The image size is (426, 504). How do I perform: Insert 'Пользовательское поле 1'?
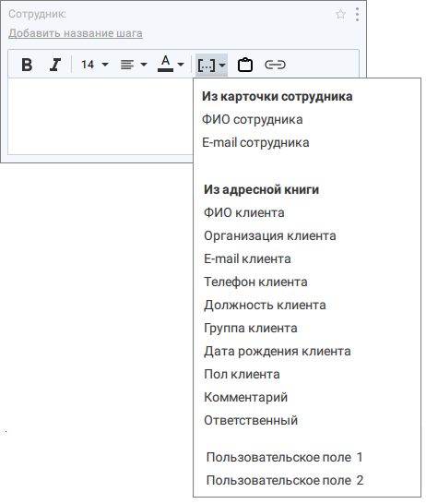284,458
